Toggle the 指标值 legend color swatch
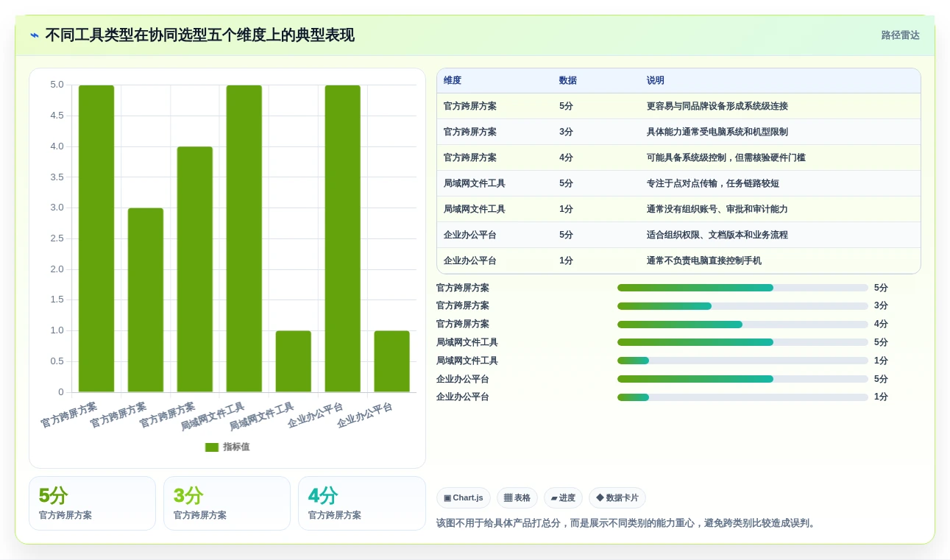 (212, 447)
